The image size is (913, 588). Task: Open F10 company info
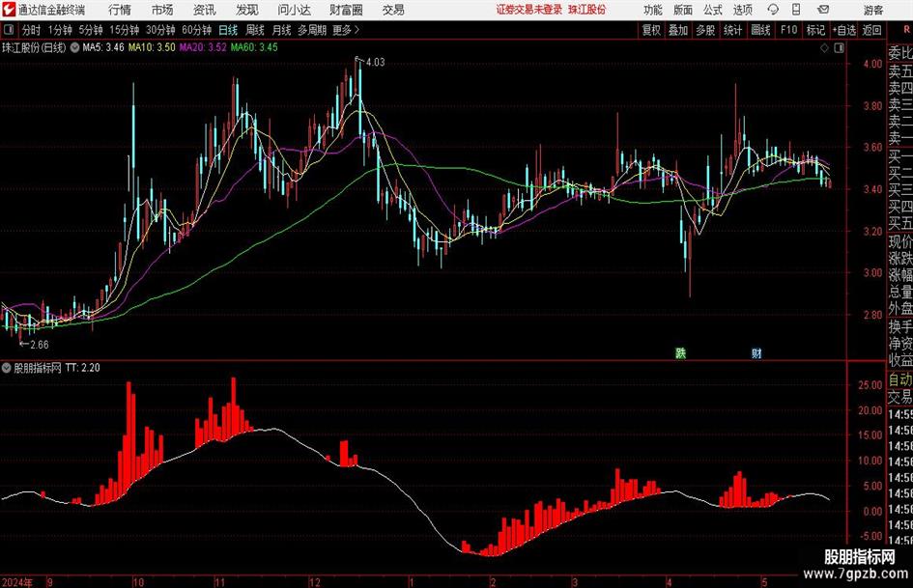[789, 30]
